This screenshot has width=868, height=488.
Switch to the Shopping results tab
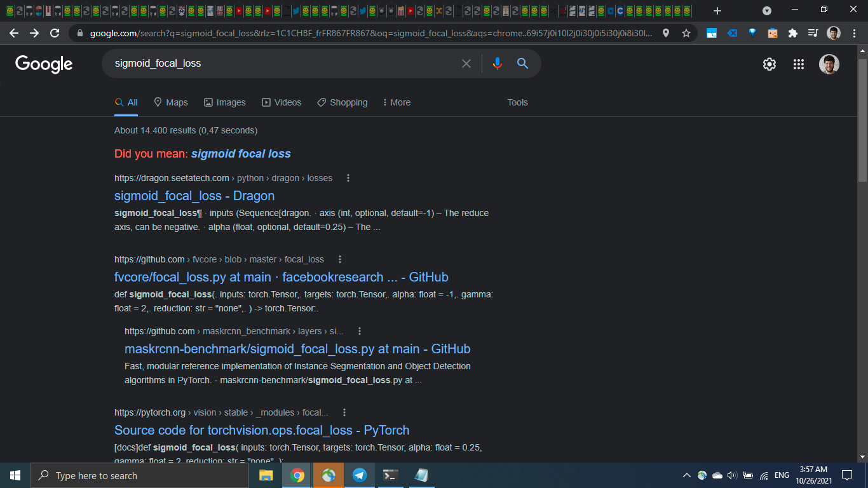click(342, 102)
